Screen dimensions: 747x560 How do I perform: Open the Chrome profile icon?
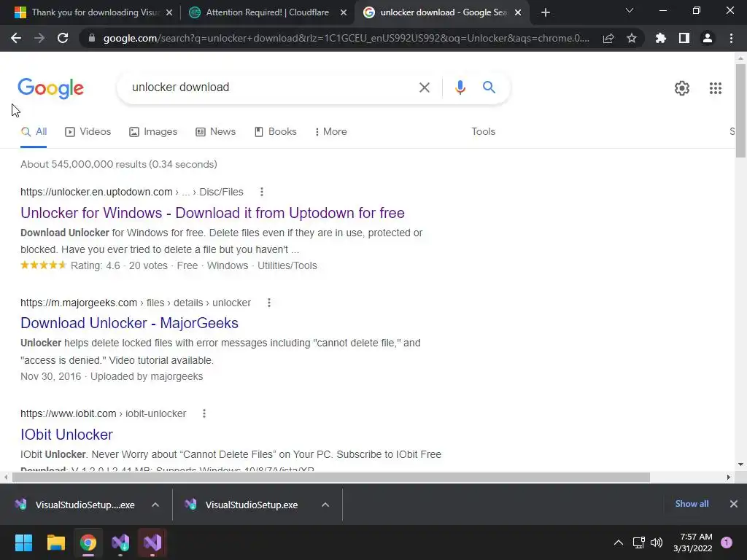(708, 38)
